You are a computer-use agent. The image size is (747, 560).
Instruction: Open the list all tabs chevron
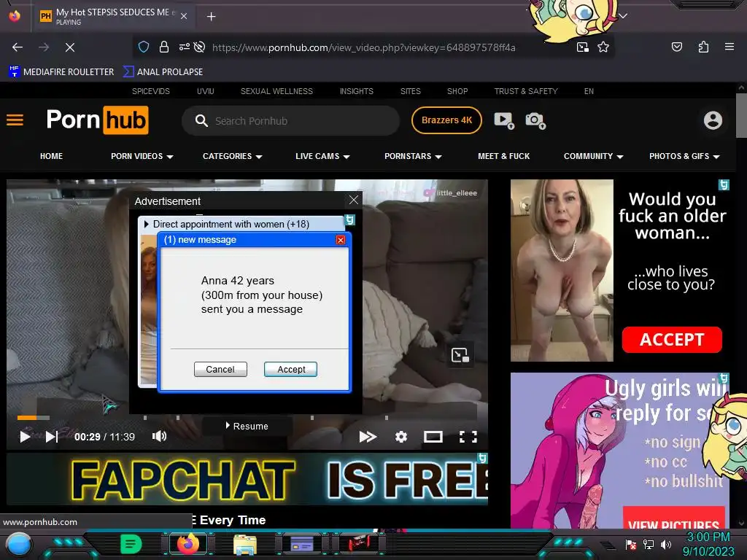[x=623, y=16]
